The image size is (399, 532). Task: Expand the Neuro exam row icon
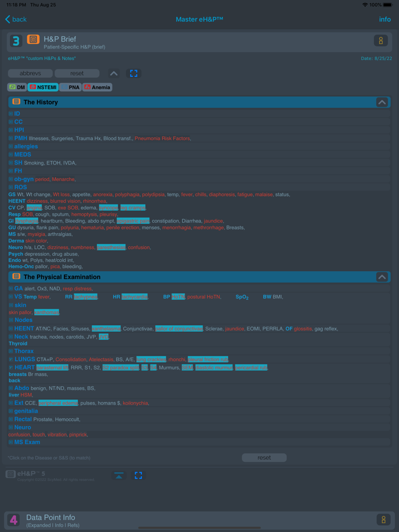[10, 427]
